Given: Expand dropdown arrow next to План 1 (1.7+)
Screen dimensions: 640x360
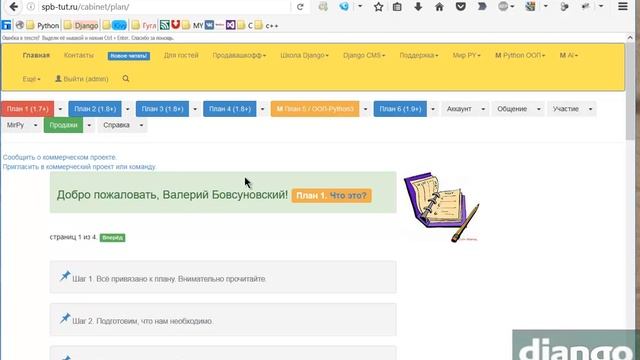Looking at the screenshot, I should pyautogui.click(x=60, y=109).
